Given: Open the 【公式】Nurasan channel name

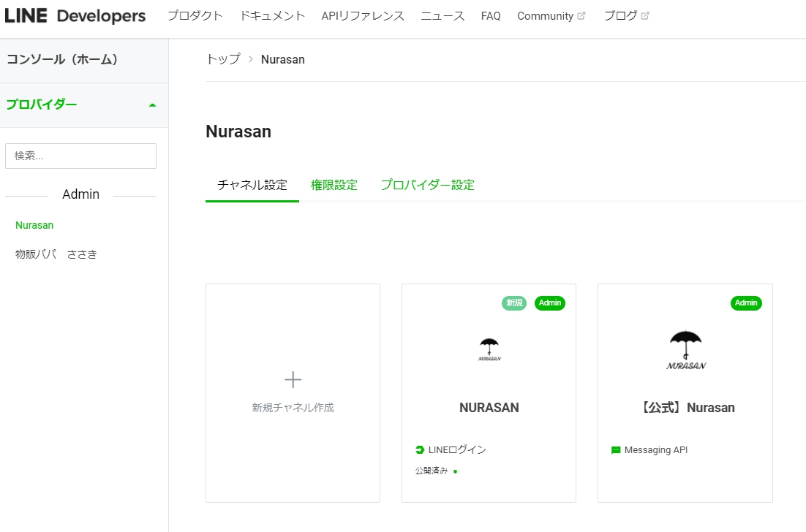Looking at the screenshot, I should (x=686, y=408).
